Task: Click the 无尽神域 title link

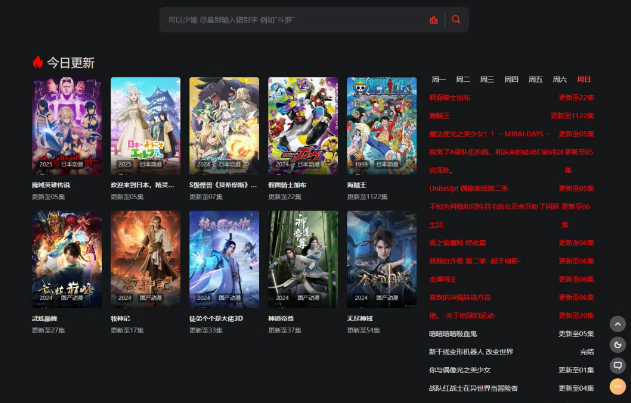Action: [x=360, y=318]
